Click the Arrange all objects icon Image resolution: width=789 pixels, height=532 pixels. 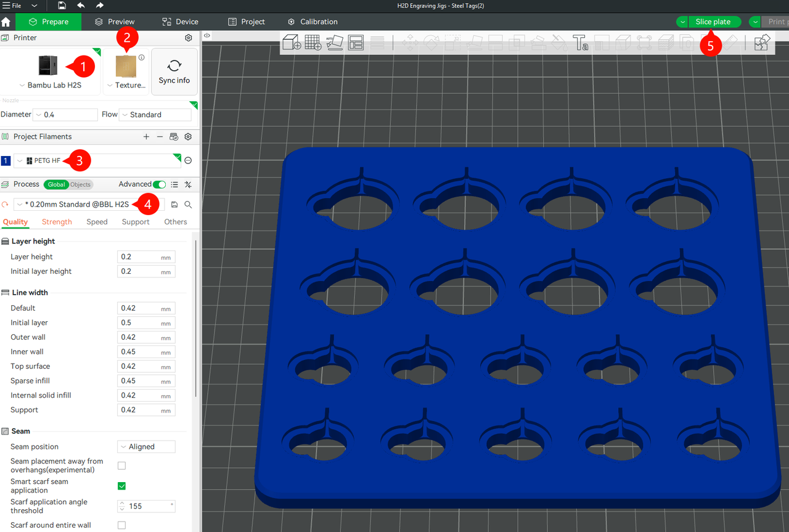(x=356, y=43)
